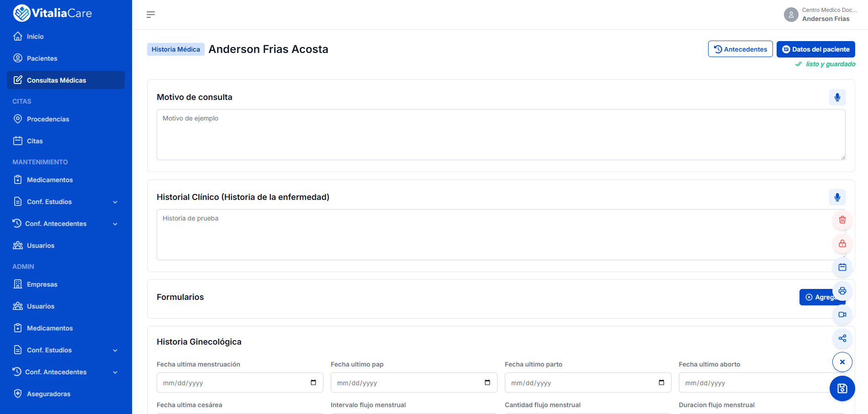Screen dimensions: 868x414
Task: Click the microphone icon for Historial Clínico
Action: click(x=837, y=197)
